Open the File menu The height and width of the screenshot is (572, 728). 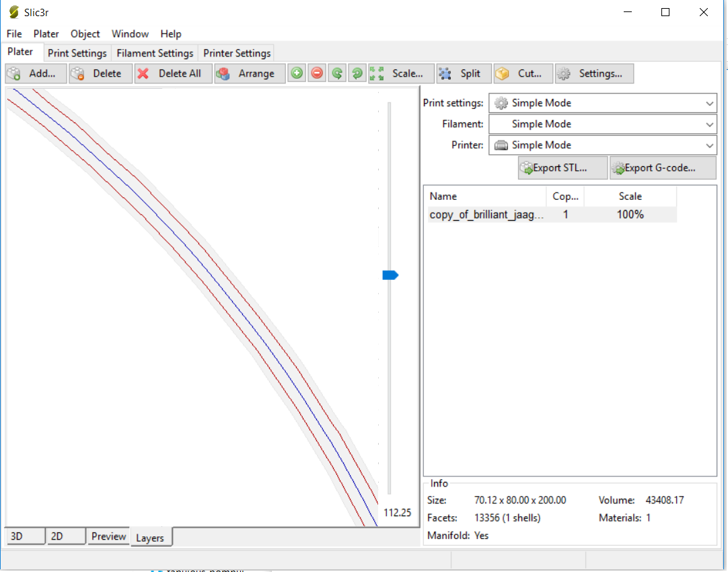(x=14, y=34)
